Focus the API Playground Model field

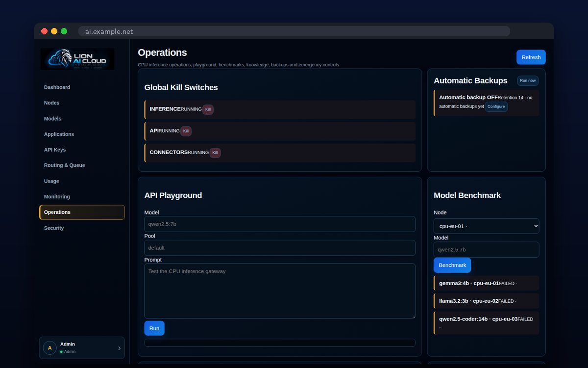(x=280, y=224)
